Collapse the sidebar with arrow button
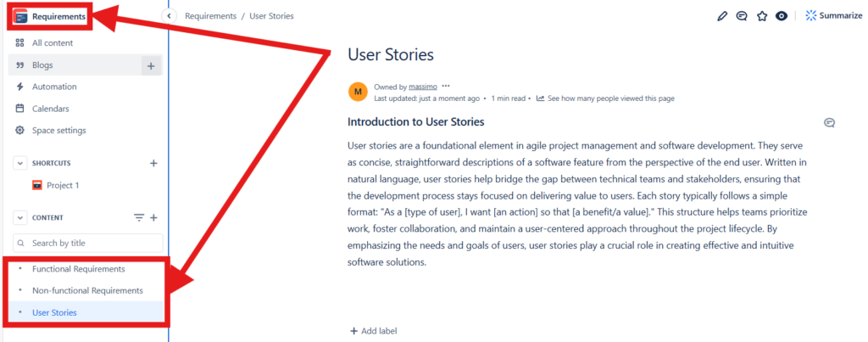This screenshot has height=342, width=868. point(169,16)
